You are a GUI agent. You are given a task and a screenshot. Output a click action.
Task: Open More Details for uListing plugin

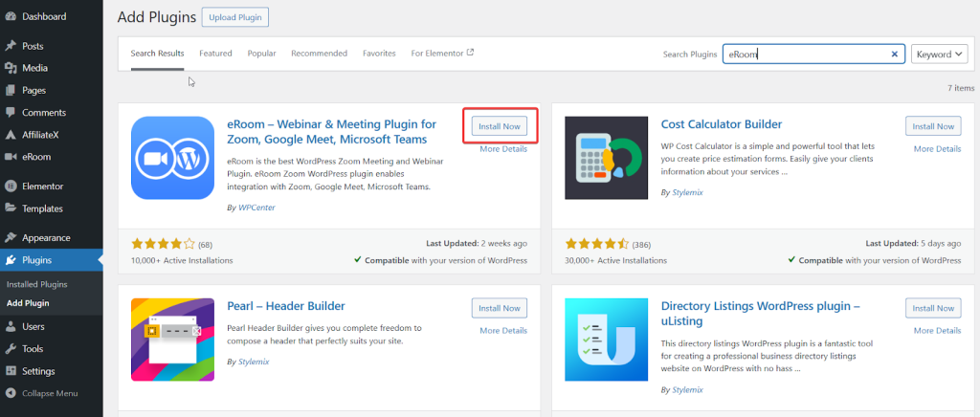click(938, 331)
